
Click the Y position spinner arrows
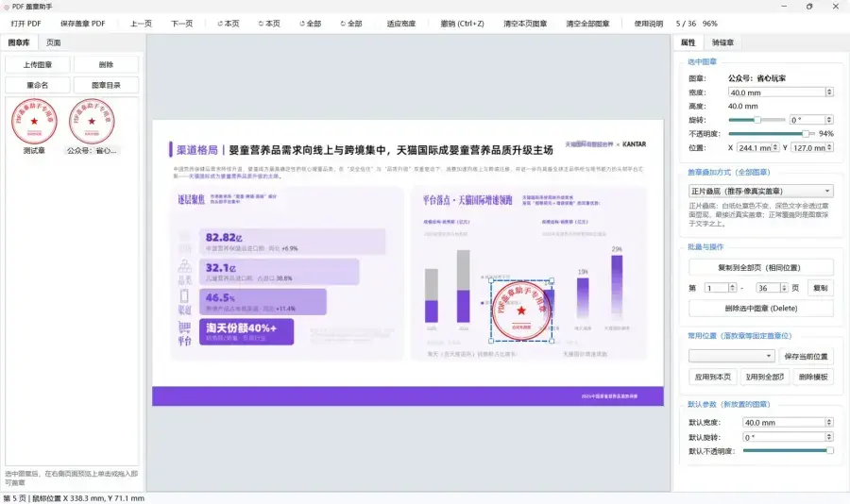(x=830, y=147)
